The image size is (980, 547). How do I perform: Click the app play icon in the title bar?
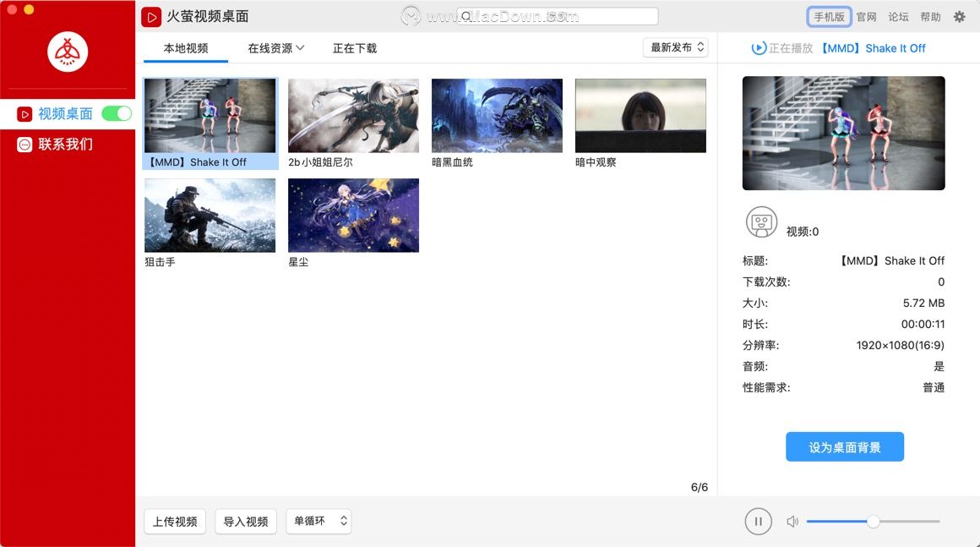click(x=151, y=16)
